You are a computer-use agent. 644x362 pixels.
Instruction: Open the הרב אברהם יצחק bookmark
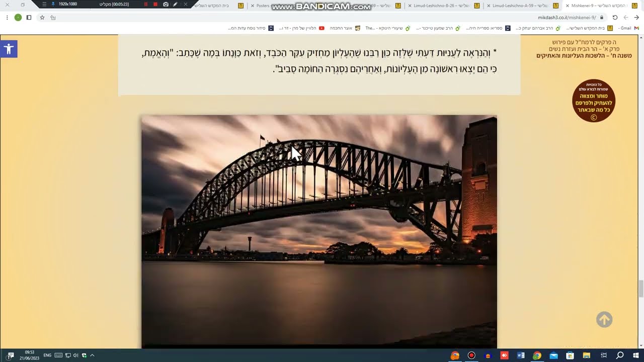click(x=538, y=28)
